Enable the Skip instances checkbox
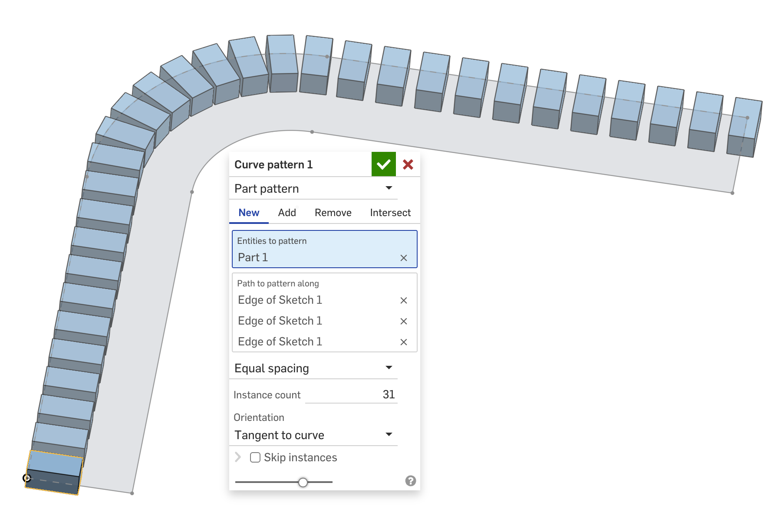Screen dimensions: 784x532 click(x=255, y=457)
